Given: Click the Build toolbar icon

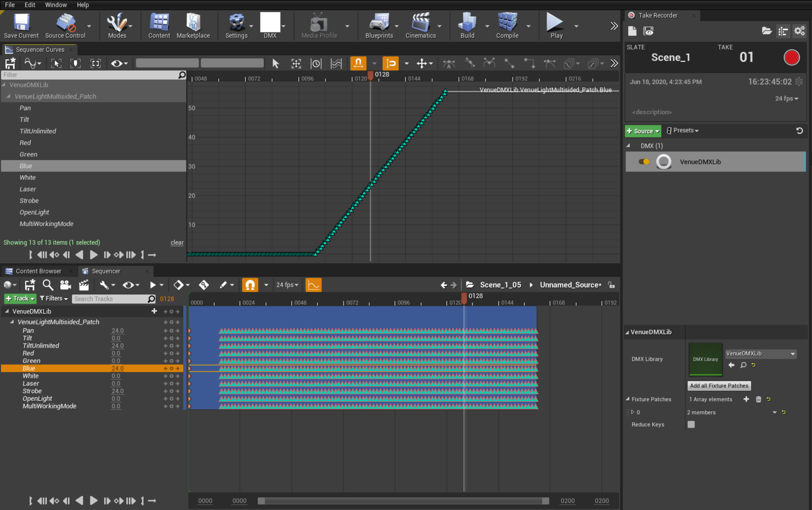Looking at the screenshot, I should click(467, 26).
